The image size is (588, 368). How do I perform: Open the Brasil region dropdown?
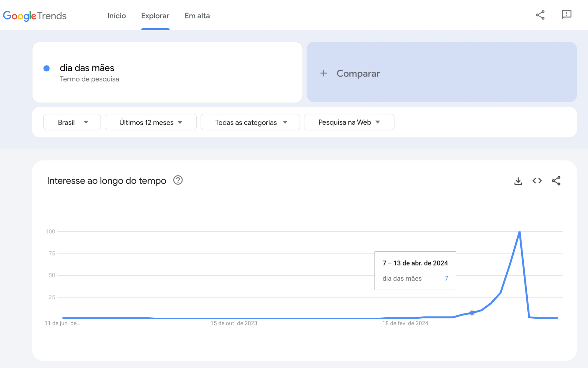click(x=72, y=122)
